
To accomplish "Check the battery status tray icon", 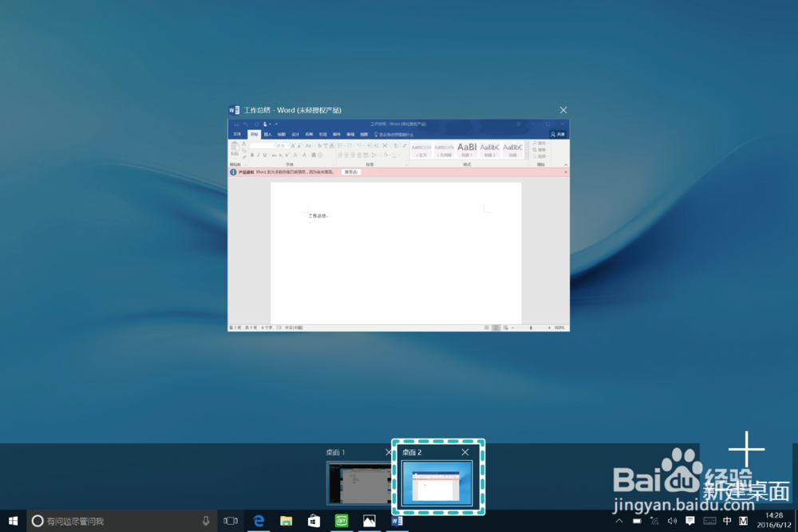I will coord(637,521).
